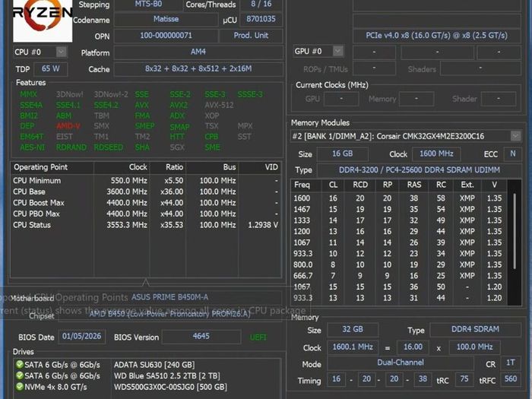The image size is (532, 399).
Task: Click the module Type field DDR4-3200
Action: [419, 170]
